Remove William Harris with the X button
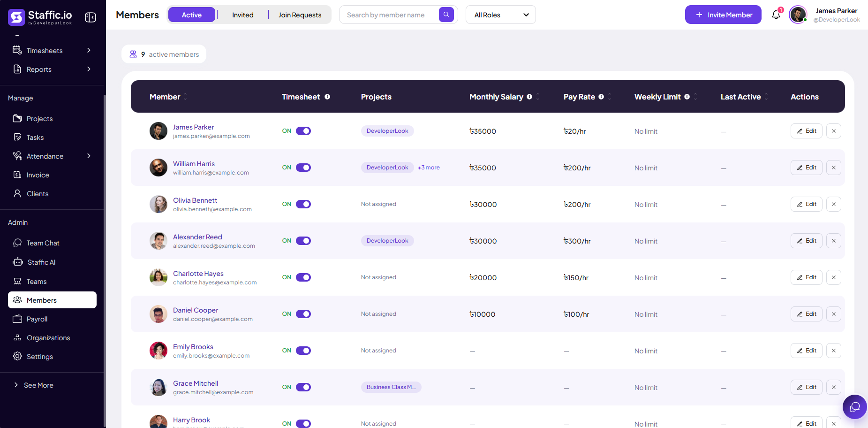 click(x=834, y=168)
